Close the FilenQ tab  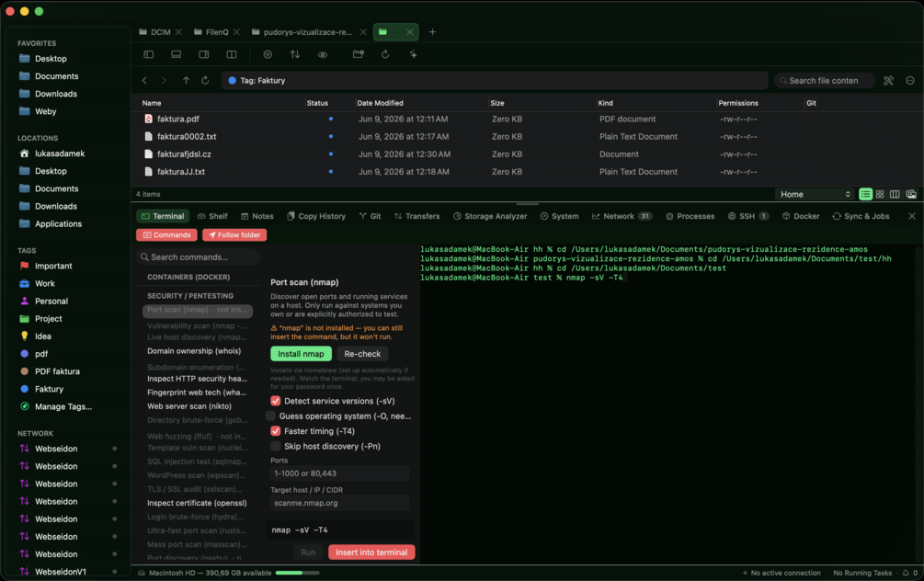pyautogui.click(x=236, y=32)
